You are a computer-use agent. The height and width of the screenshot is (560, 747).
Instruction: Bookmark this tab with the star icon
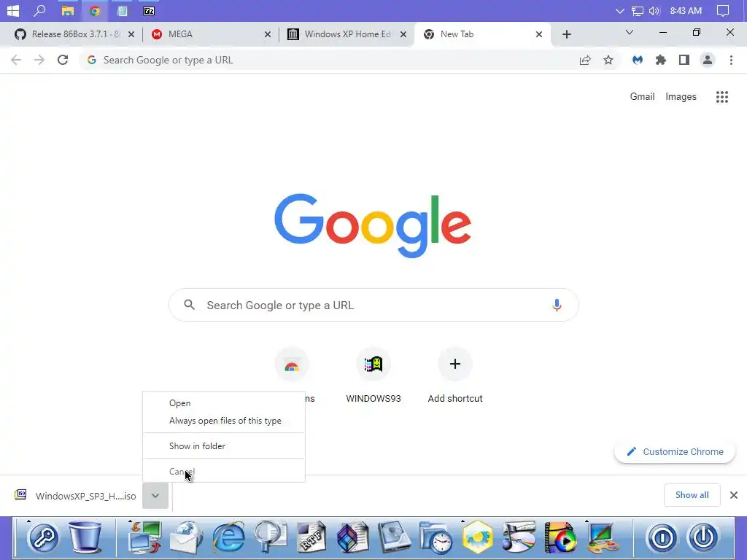pyautogui.click(x=608, y=60)
